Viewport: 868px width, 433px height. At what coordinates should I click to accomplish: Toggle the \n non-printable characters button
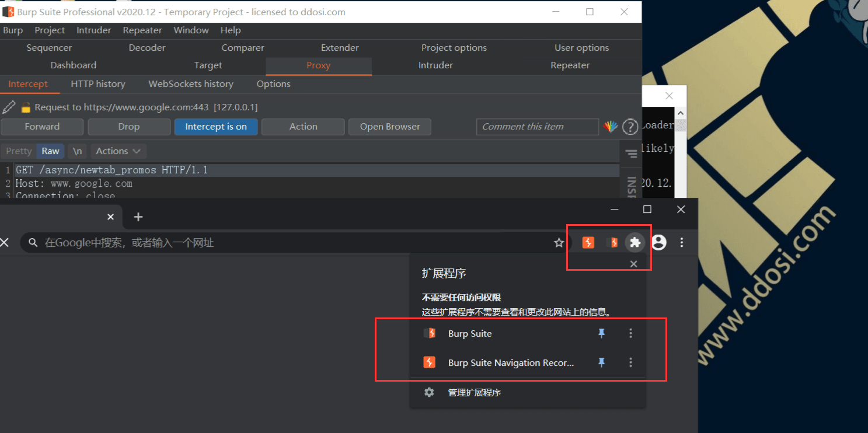(77, 151)
